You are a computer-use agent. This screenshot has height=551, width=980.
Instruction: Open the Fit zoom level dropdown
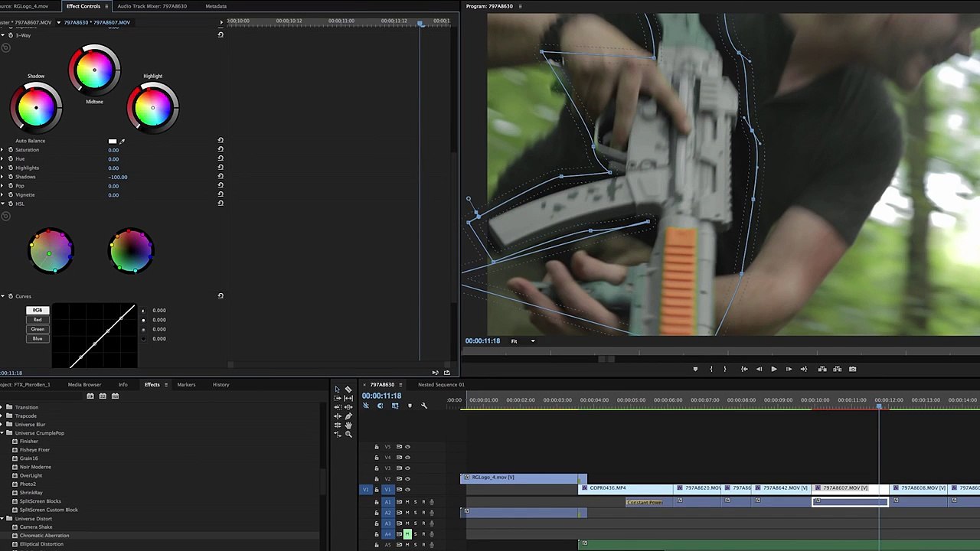coord(524,341)
